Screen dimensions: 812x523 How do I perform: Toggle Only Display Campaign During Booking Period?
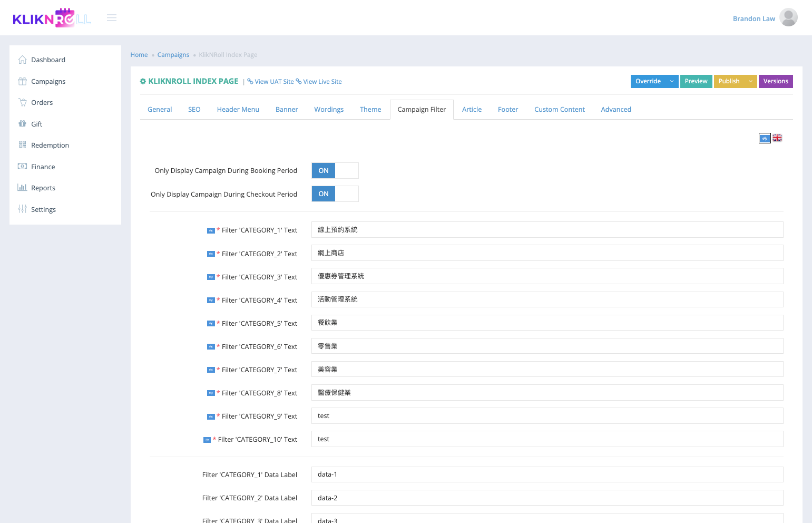[x=335, y=171]
